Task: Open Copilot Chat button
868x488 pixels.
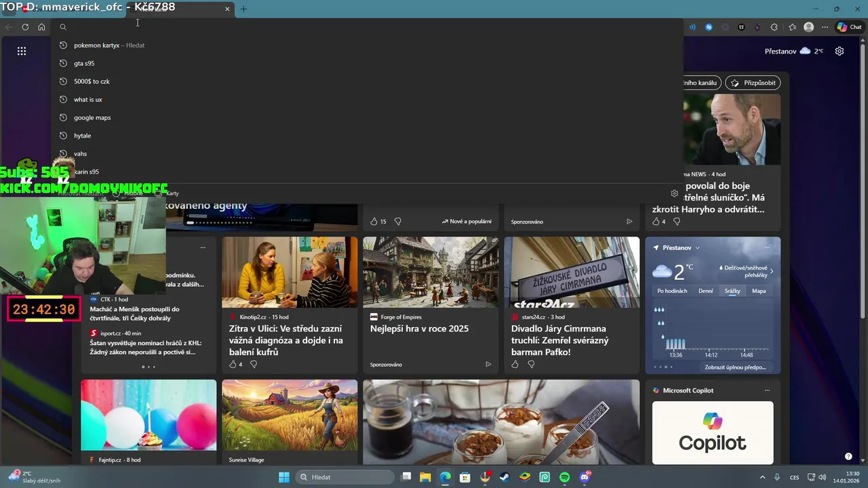Action: (849, 27)
